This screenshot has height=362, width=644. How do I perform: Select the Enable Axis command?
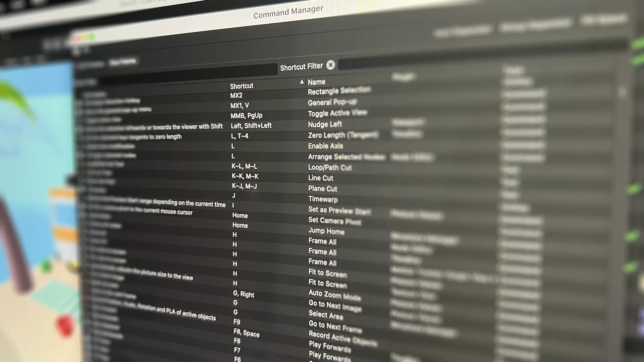click(325, 146)
